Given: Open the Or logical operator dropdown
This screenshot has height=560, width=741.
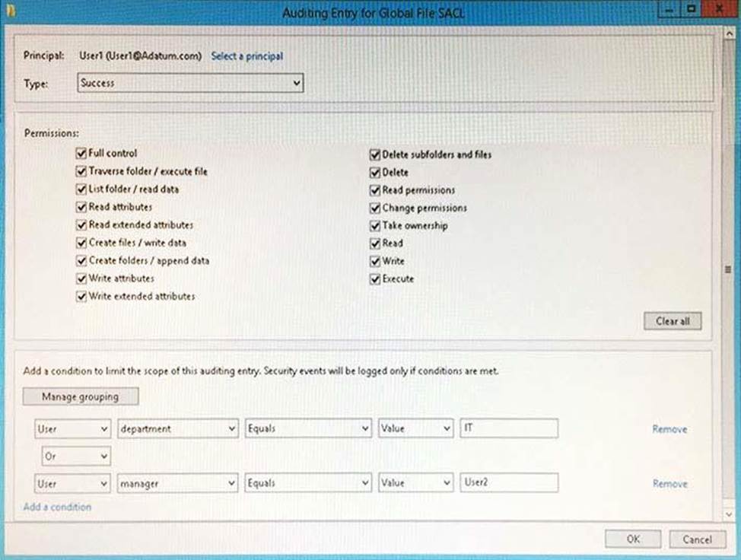Looking at the screenshot, I should click(75, 457).
